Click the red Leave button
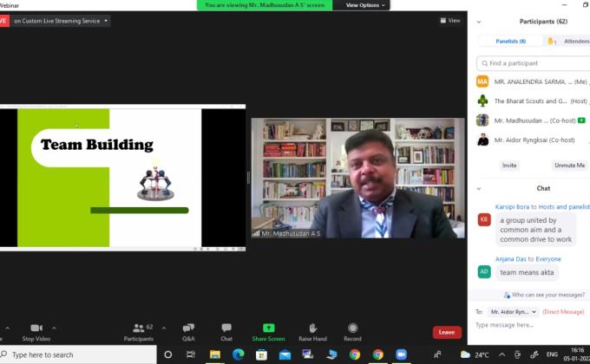Viewport: 590px width, 364px height. click(x=447, y=332)
